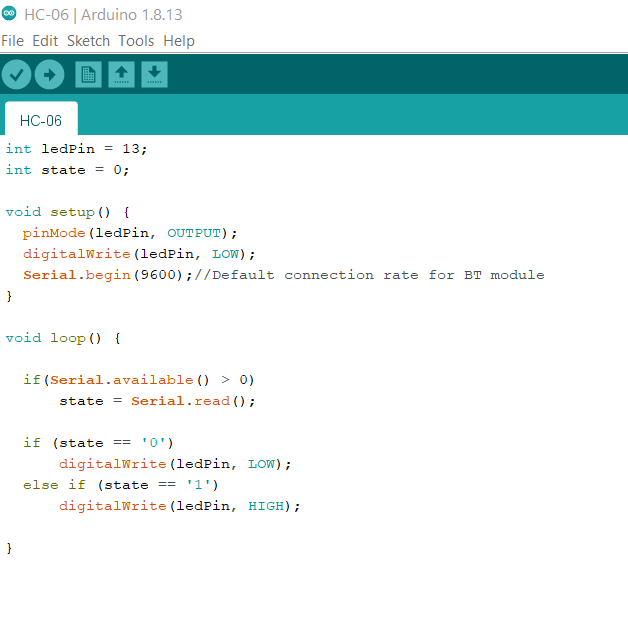Click the 'if(Serial.available() > 0)' line
The height and width of the screenshot is (641, 628).
139,380
